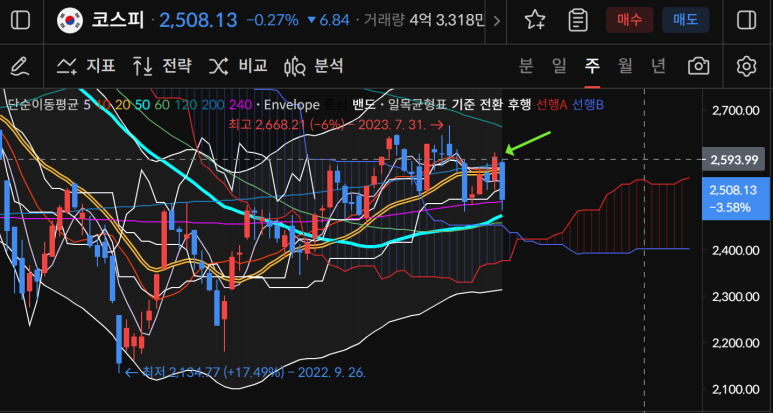Click the 전환 line legend entry
Viewport: 773px width, 413px height.
pos(491,104)
